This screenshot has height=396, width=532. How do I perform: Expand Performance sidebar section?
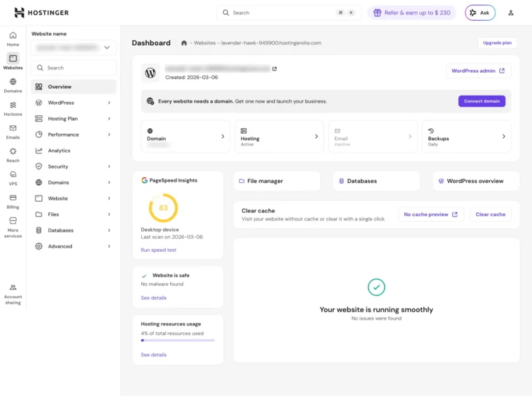(x=73, y=135)
